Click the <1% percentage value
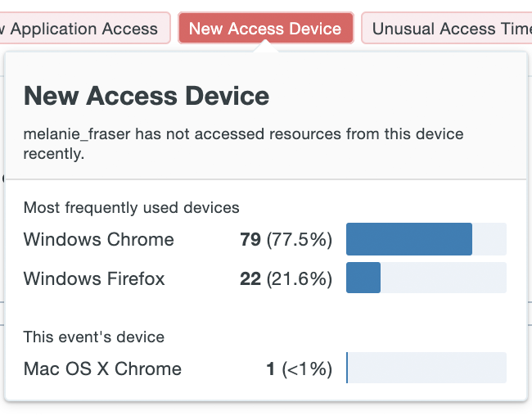 coord(307,369)
